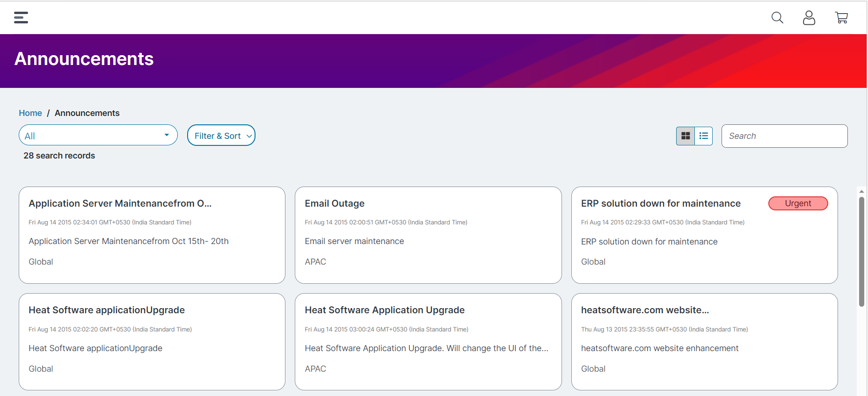Click the vertical scrollbar thumb
The height and width of the screenshot is (396, 868).
click(861, 252)
